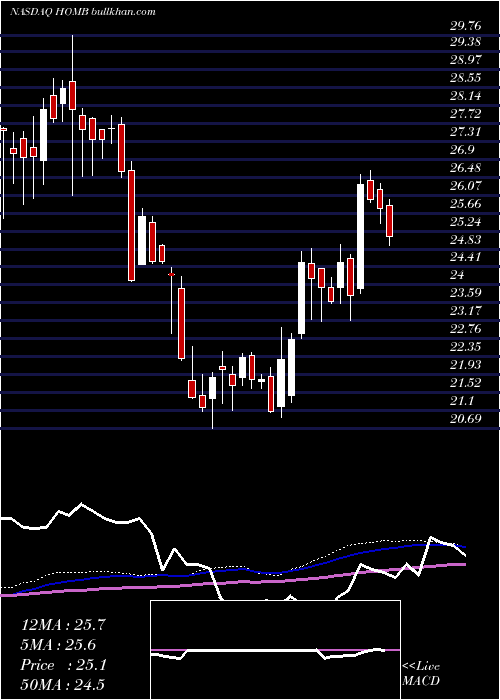Click the NASDAQ HOMB bullkhan.com title text

(x=83, y=12)
